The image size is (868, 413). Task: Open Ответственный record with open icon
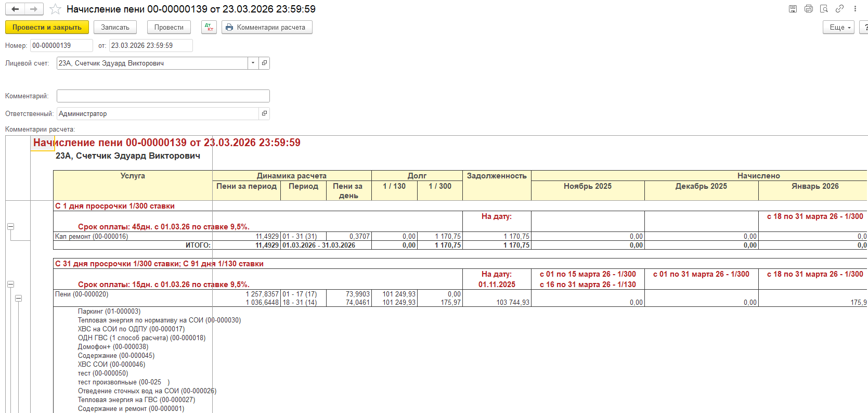pyautogui.click(x=264, y=113)
